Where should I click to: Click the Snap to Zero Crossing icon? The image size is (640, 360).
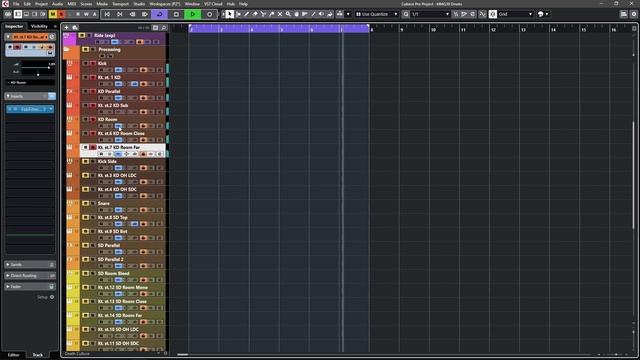click(x=482, y=14)
